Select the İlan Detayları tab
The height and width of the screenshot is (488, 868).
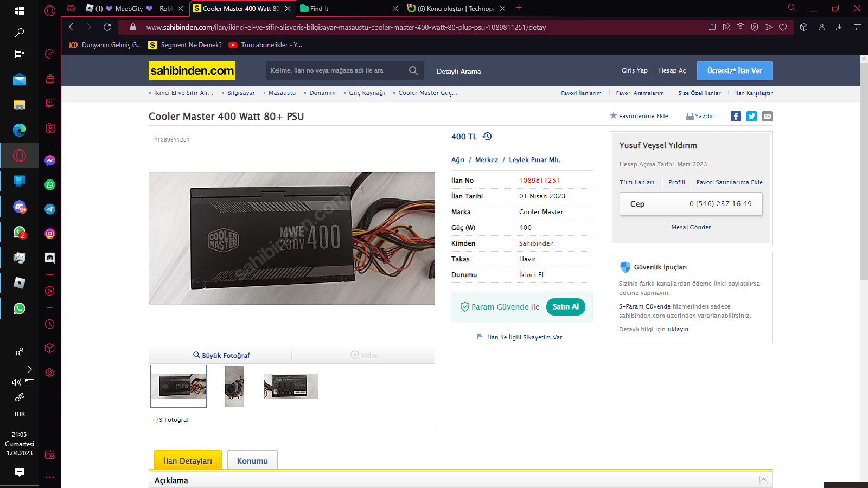[x=188, y=460]
